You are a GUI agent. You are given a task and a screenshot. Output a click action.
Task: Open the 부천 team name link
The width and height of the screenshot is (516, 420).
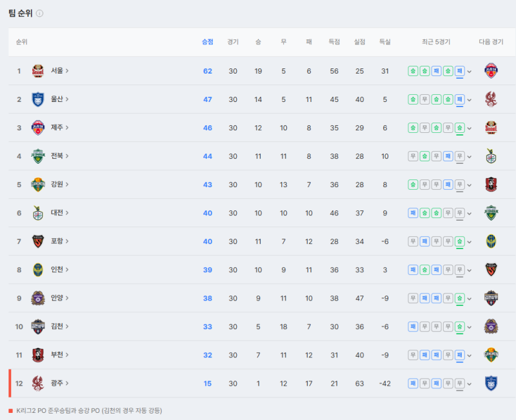click(x=59, y=354)
